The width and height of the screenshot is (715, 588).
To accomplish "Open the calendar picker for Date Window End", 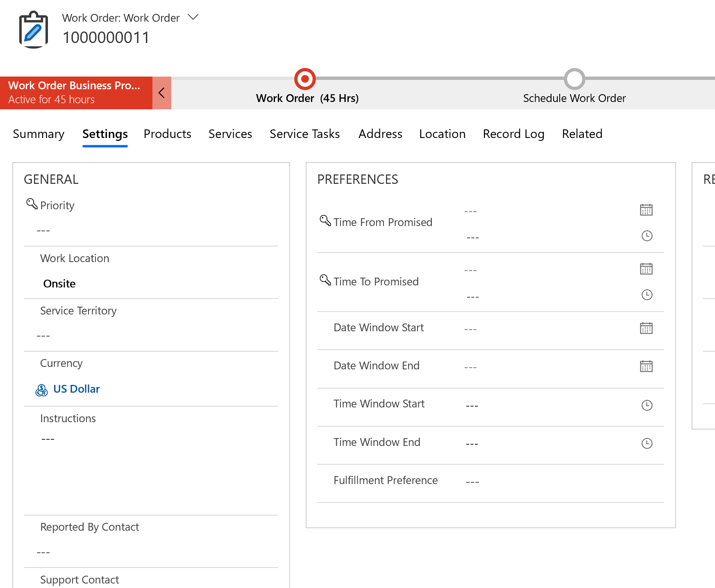I will [x=647, y=366].
